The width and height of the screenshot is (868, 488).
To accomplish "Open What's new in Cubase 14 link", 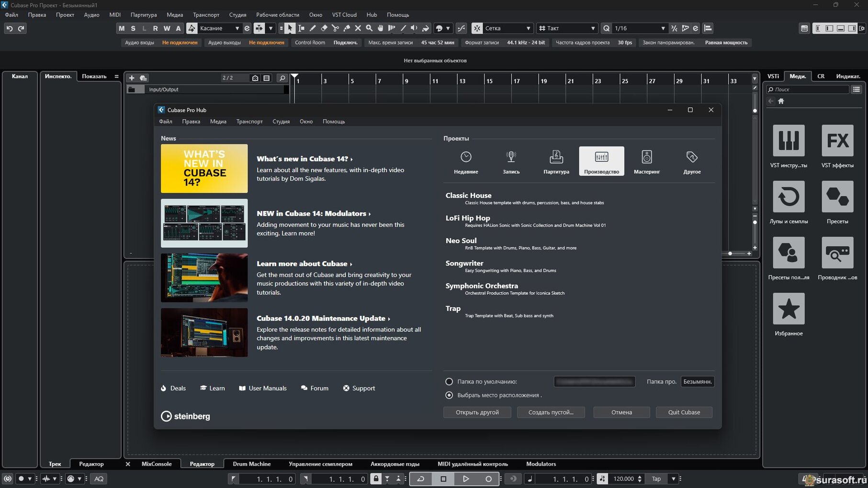I will tap(304, 159).
